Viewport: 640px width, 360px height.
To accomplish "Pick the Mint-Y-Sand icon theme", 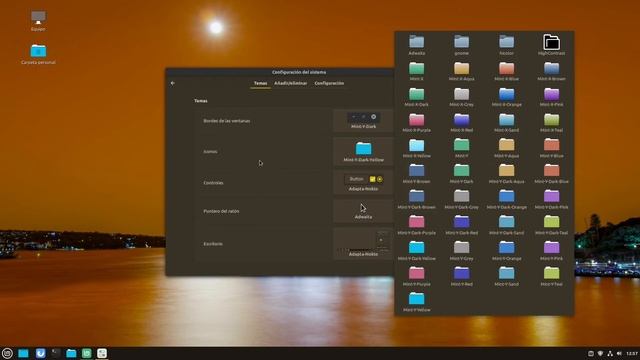I will (507, 276).
